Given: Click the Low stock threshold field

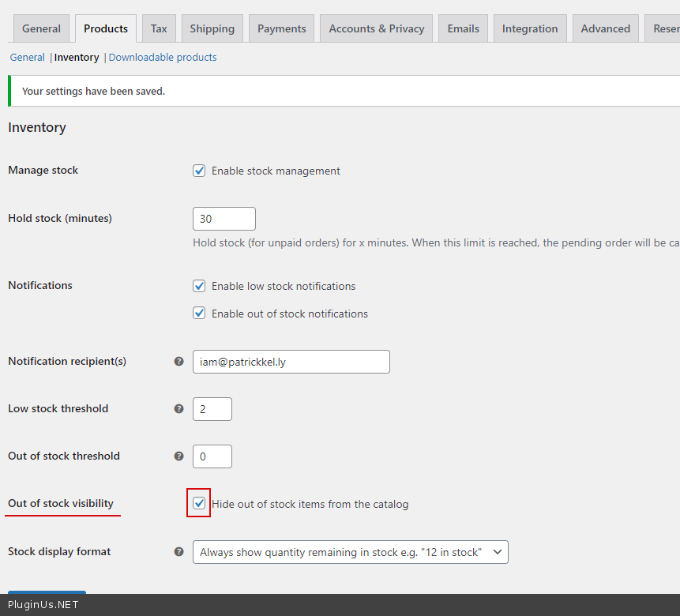Looking at the screenshot, I should (x=212, y=409).
